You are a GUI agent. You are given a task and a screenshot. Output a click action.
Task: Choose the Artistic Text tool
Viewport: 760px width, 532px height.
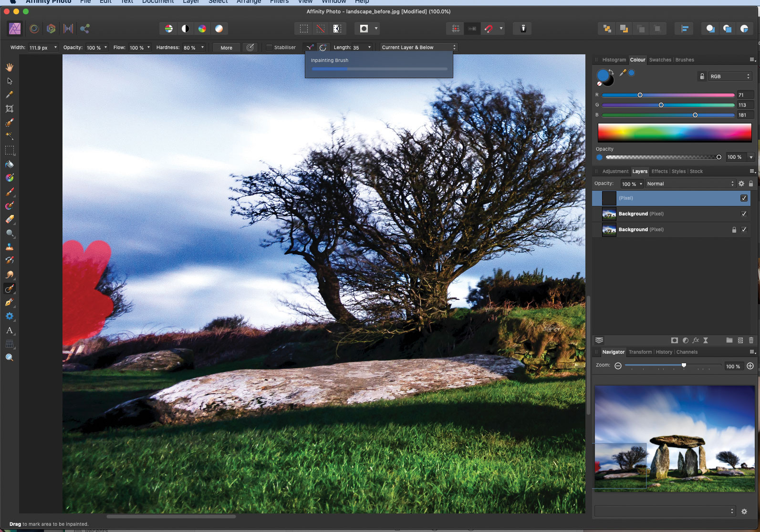pyautogui.click(x=9, y=330)
